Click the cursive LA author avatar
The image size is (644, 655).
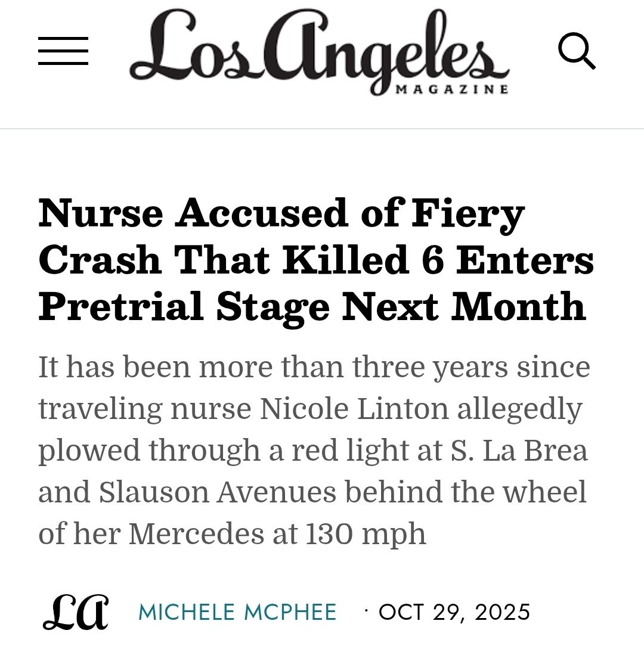pyautogui.click(x=76, y=612)
